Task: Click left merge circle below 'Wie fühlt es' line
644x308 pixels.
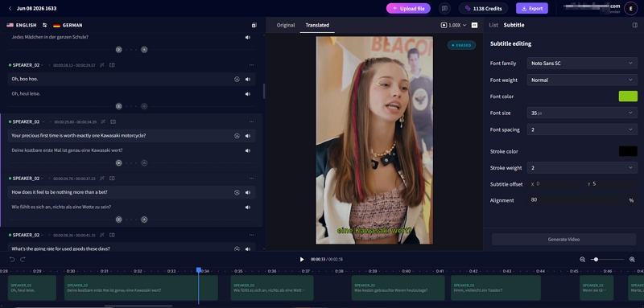Action: click(x=118, y=220)
